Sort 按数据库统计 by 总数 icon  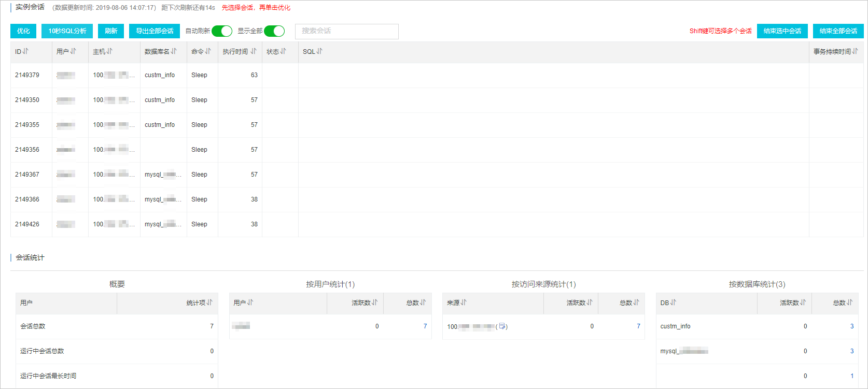[850, 302]
